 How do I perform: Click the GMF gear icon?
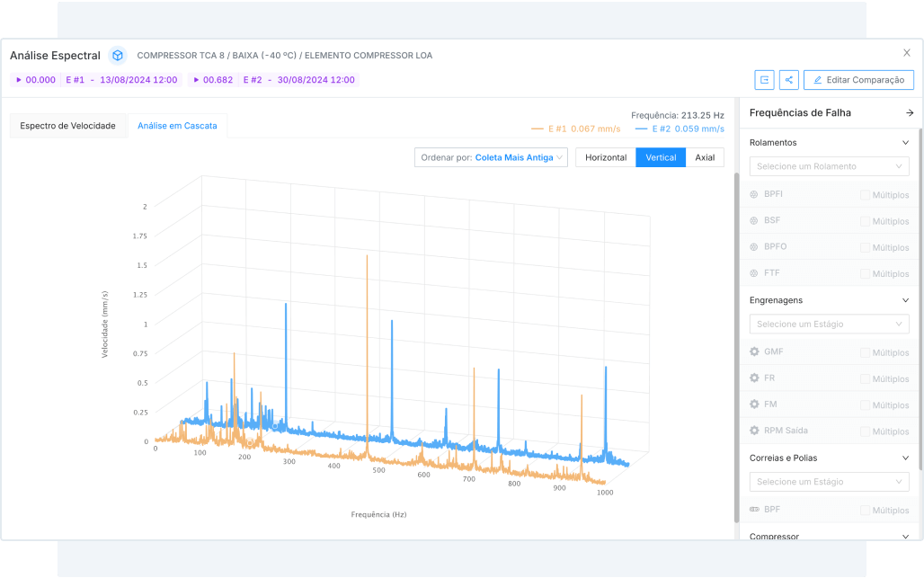pyautogui.click(x=754, y=351)
